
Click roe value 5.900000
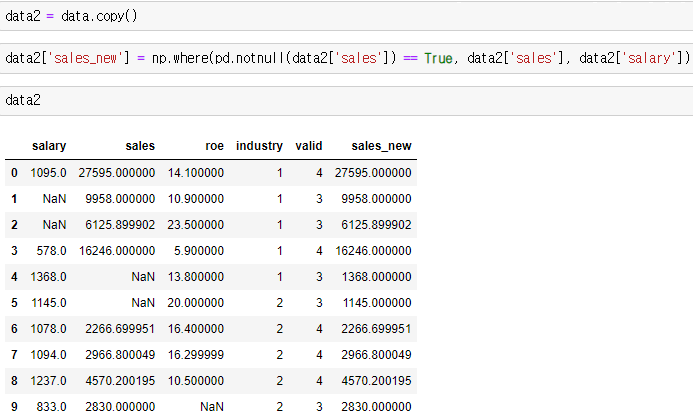[x=199, y=251]
